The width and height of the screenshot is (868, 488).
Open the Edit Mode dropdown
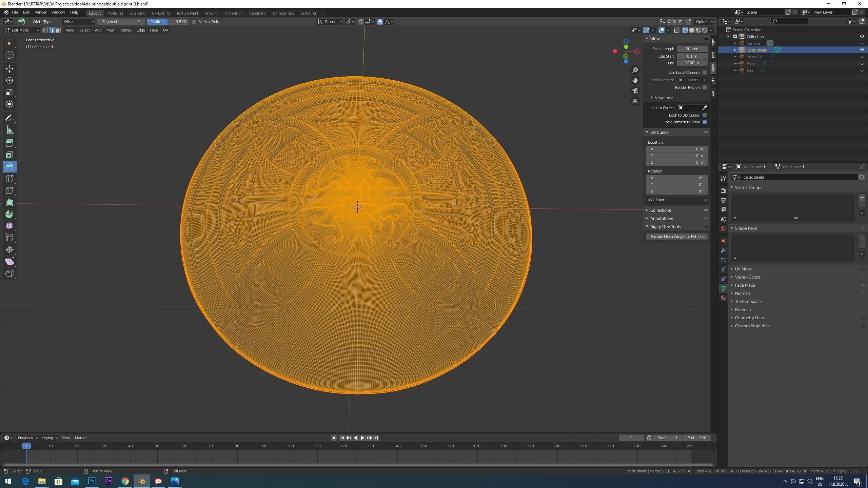22,30
